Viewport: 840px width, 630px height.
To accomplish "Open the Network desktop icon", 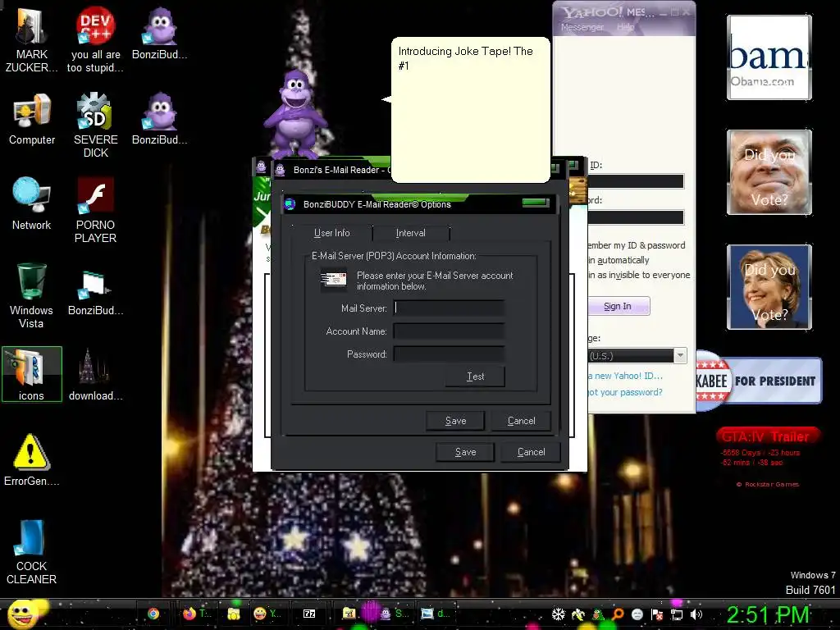I will pos(32,203).
